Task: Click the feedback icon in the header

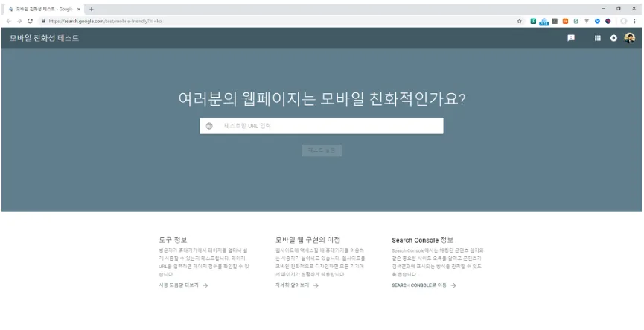Action: [x=571, y=38]
